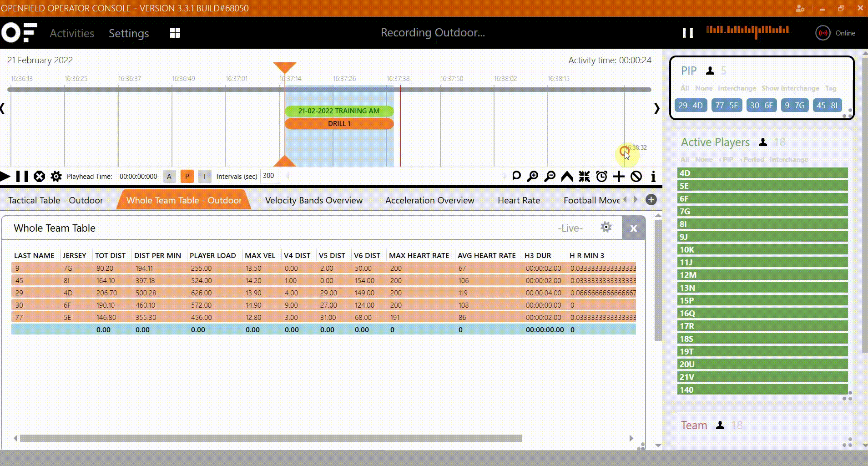Click the timeline pause button near playhead controls

click(x=22, y=176)
